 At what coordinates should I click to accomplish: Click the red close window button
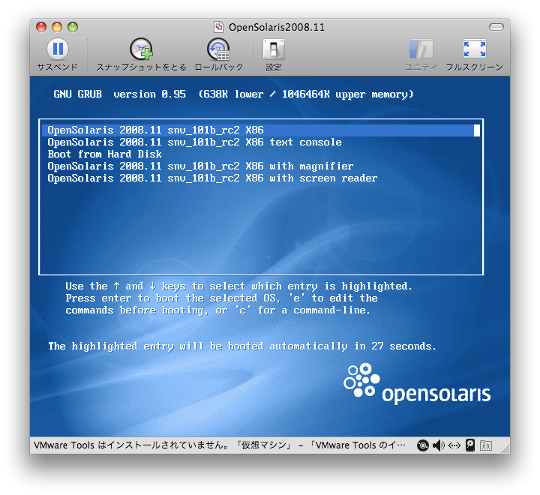(x=41, y=27)
